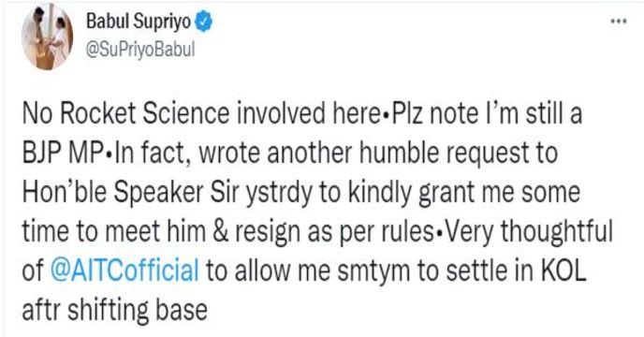Click the blue verified badge
Screen dimensions: 644x337
204,22
